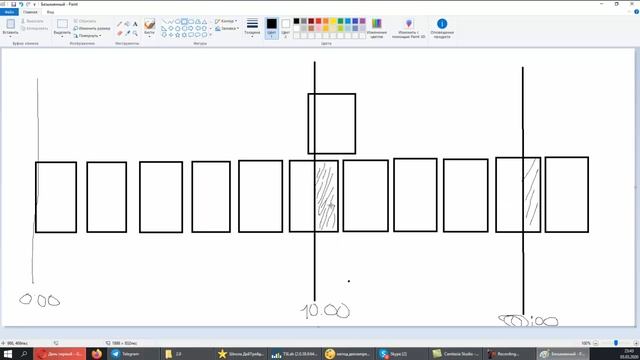Select the straight line shape
640x360 pixels.
(164, 22)
